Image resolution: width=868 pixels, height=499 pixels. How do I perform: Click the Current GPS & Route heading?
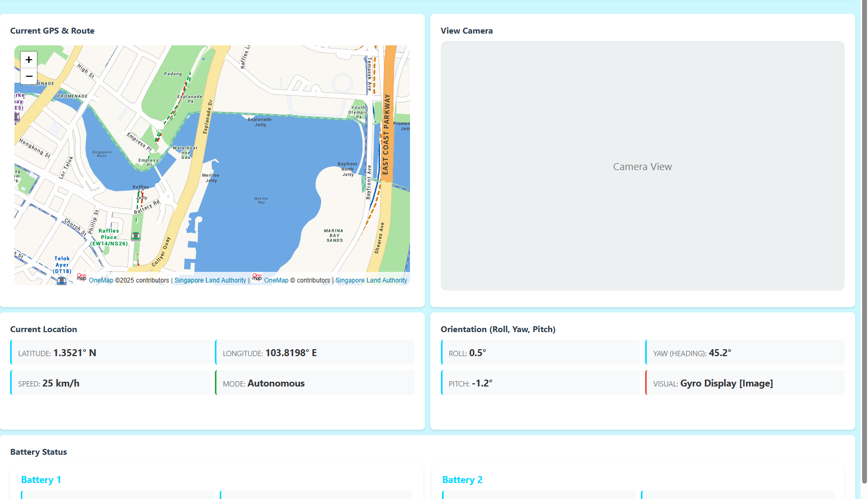coord(52,31)
